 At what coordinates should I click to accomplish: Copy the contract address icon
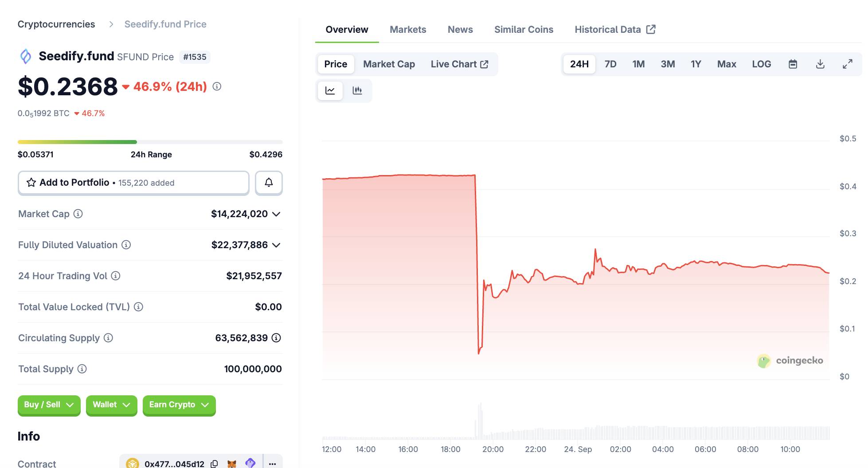tap(214, 464)
